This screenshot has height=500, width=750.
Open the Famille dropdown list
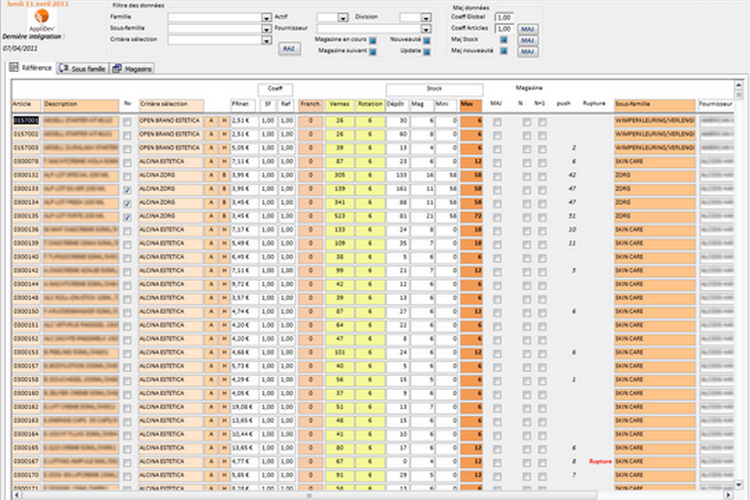pos(267,18)
